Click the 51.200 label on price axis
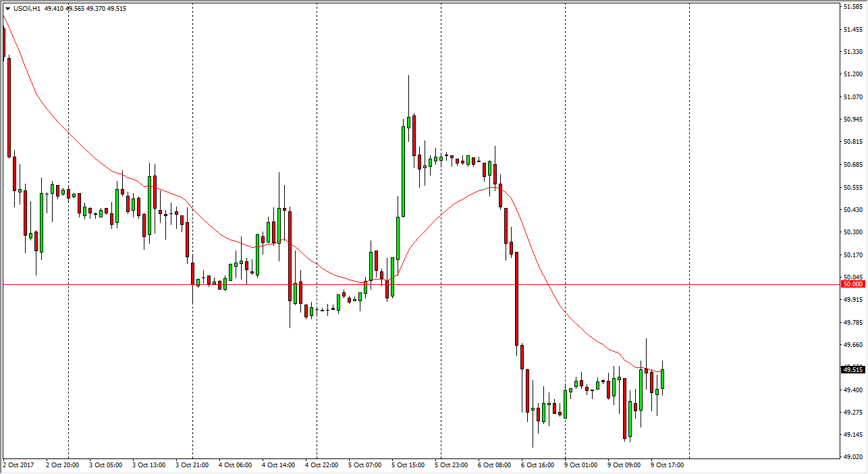The image size is (868, 474). [853, 74]
